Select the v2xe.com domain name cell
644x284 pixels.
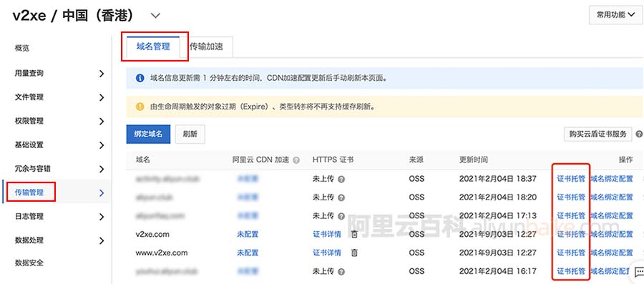(152, 235)
